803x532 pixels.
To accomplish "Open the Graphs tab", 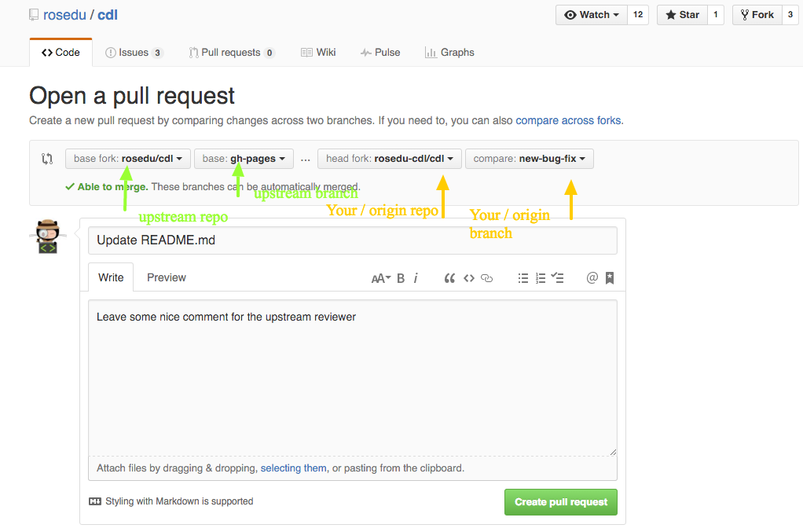I will [x=449, y=52].
